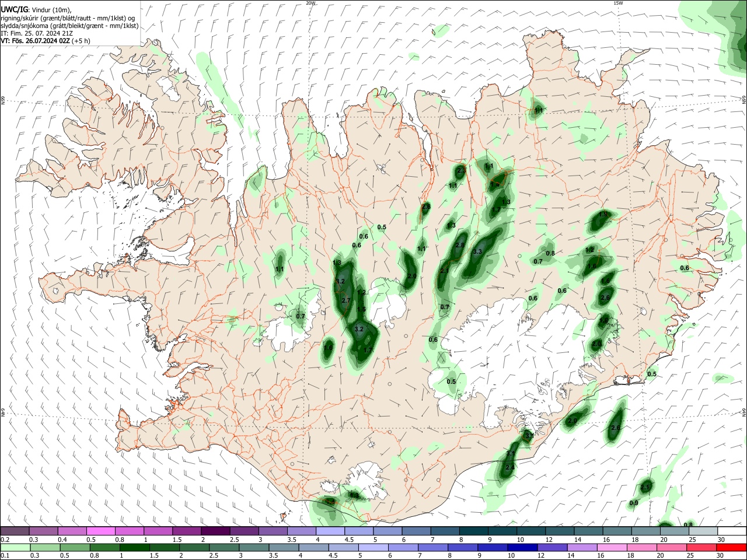The width and height of the screenshot is (747, 560).
Task: Click the 0.9 value over the sea
Action: pos(634,503)
